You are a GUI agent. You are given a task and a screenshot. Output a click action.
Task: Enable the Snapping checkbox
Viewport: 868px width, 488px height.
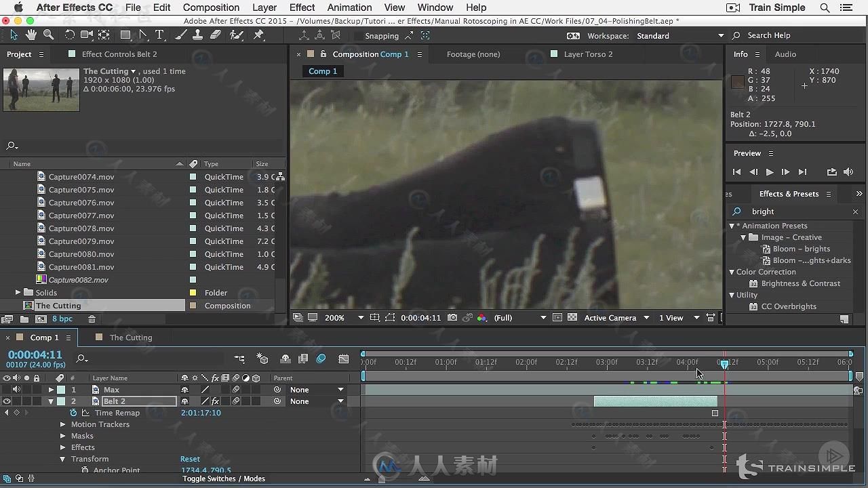(359, 36)
